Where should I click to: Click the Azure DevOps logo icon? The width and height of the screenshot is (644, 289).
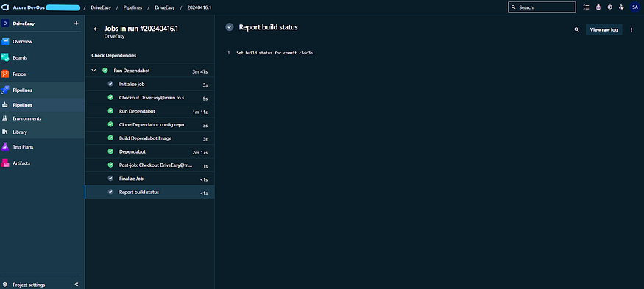point(5,7)
